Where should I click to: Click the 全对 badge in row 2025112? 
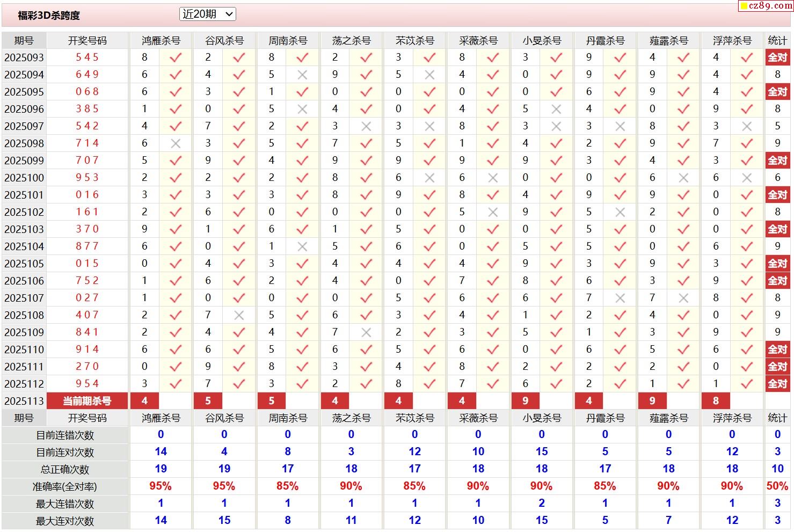[x=777, y=384]
